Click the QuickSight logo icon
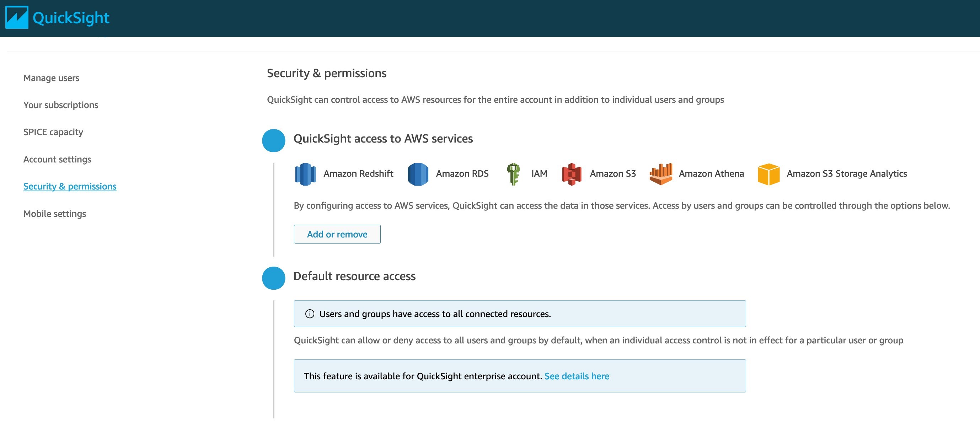 coord(17,17)
